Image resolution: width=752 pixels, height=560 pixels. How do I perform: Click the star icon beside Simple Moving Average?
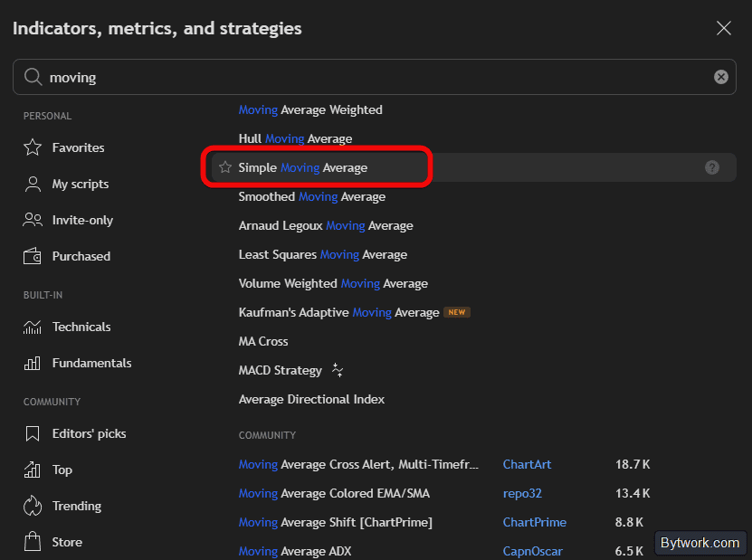225,167
